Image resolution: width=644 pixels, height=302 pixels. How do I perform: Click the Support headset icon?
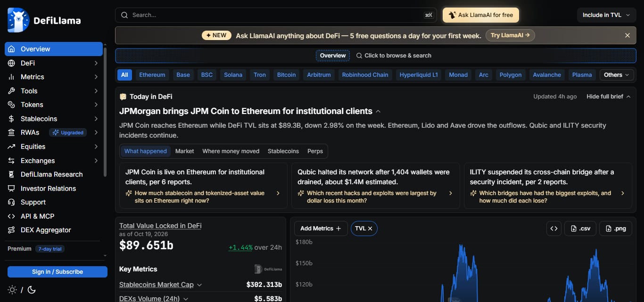click(11, 202)
